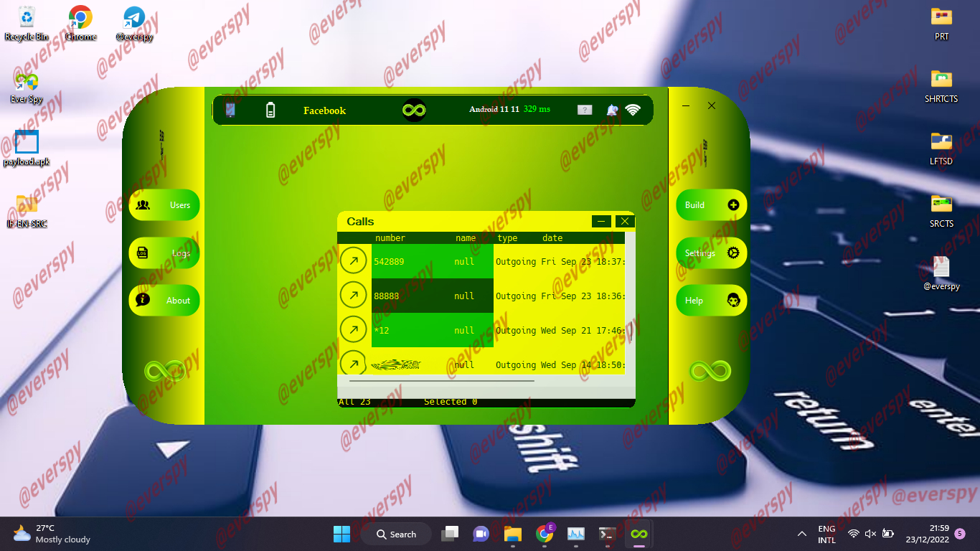Click outgoing arrow icon for number *12
Image resolution: width=980 pixels, height=551 pixels.
(354, 330)
